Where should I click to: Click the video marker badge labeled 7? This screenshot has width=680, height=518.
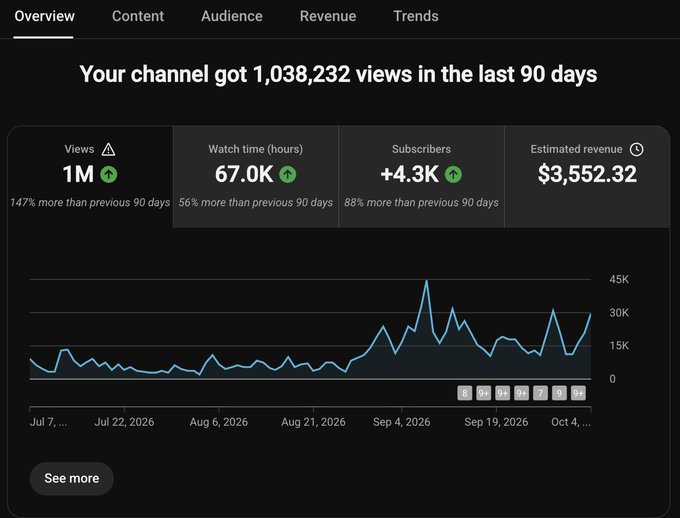tap(540, 393)
